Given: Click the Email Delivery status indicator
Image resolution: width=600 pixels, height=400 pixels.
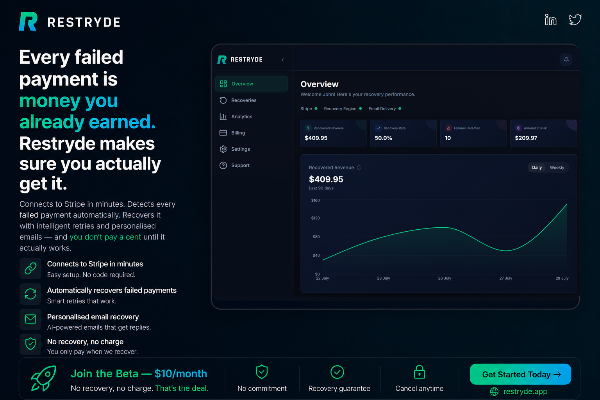Looking at the screenshot, I should pyautogui.click(x=385, y=109).
